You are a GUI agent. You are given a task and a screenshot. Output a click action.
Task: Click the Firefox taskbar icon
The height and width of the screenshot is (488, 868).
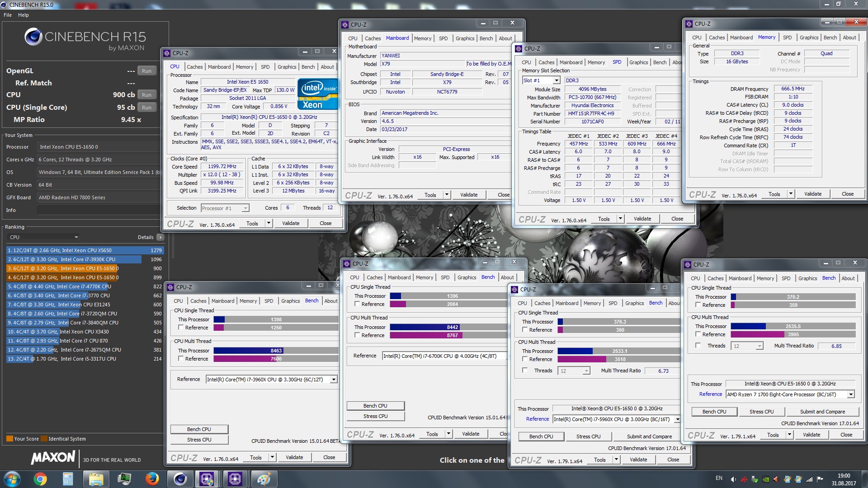152,479
